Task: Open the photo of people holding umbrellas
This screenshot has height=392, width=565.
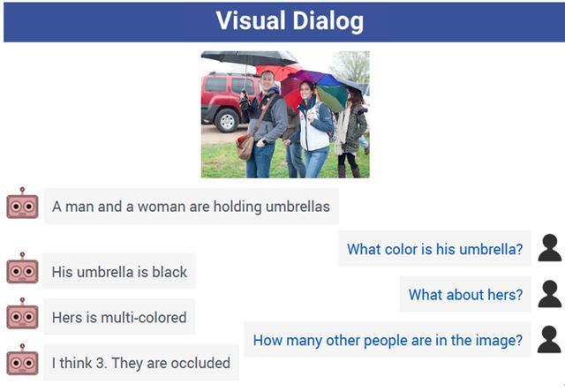Action: [285, 114]
